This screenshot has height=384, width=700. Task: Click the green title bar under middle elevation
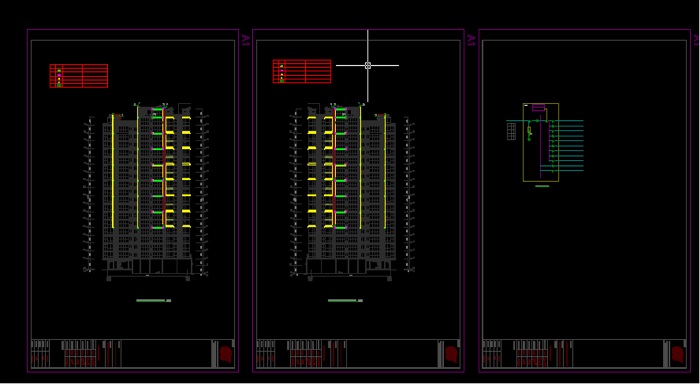coord(345,301)
